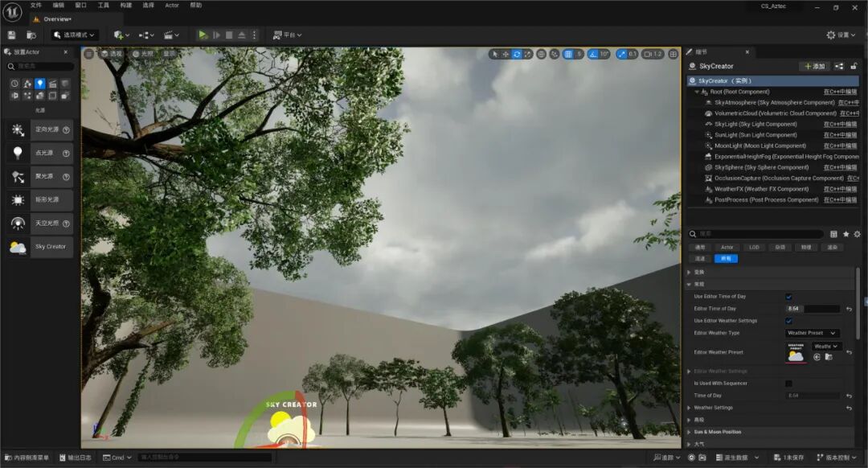Adjust the Editor Time of Day 8.64 slider
This screenshot has height=468, width=868.
tap(813, 309)
